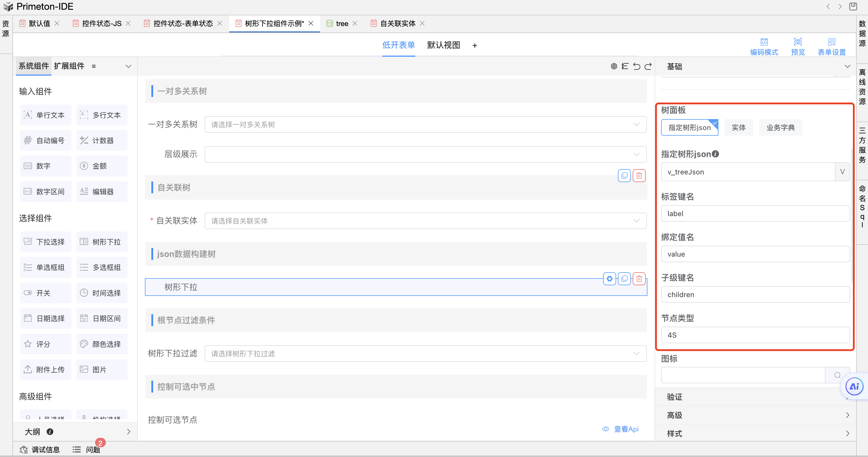Open 表单设置 form settings
Screen dimensions: 868x457
[831, 46]
